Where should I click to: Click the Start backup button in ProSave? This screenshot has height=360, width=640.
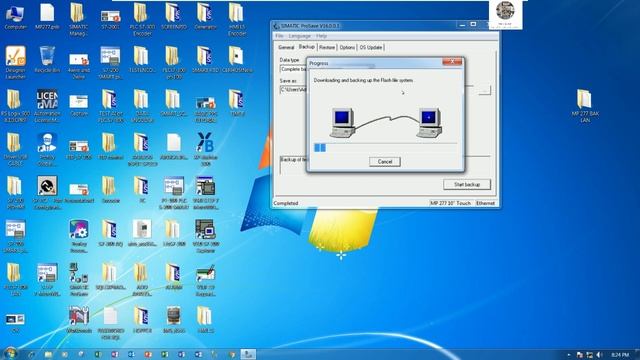[467, 184]
